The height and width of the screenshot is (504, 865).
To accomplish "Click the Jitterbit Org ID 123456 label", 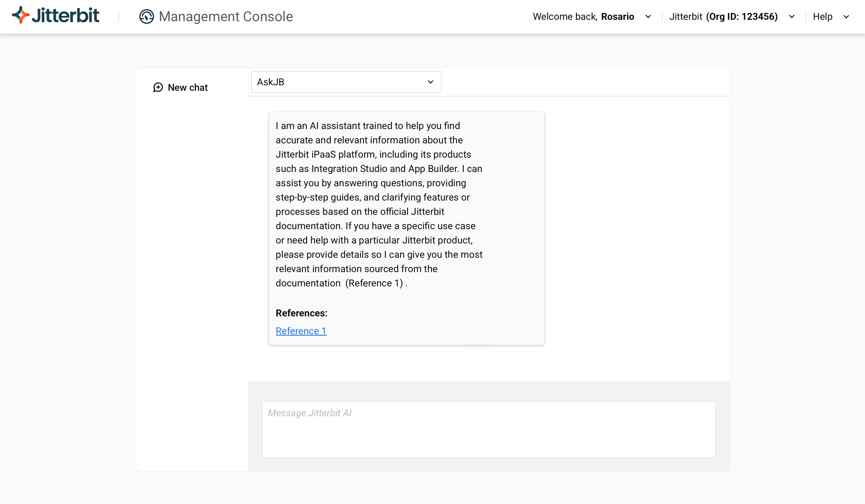I will pos(723,17).
